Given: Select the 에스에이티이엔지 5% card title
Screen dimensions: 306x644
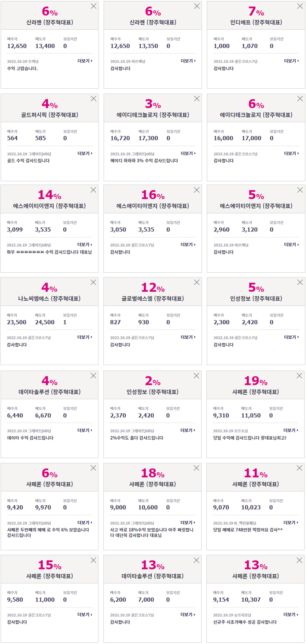Looking at the screenshot, I should click(256, 206).
